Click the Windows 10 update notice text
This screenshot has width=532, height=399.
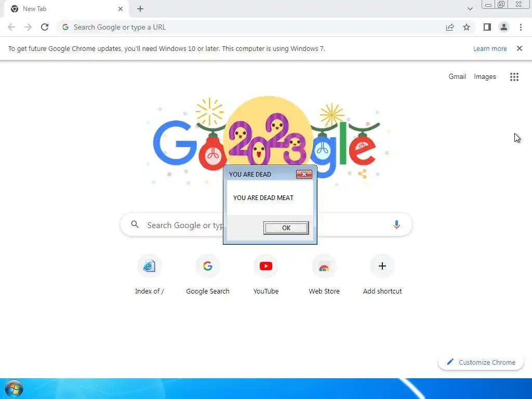(167, 48)
